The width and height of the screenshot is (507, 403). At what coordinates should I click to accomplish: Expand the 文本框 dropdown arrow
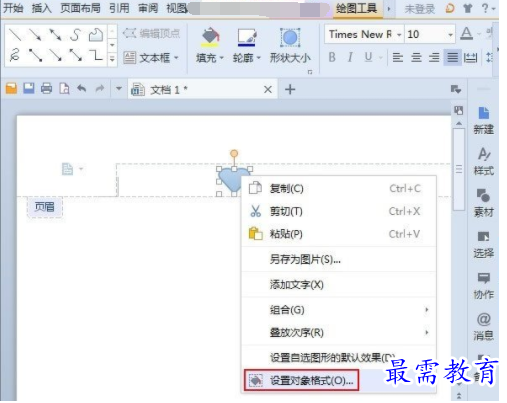(x=176, y=58)
